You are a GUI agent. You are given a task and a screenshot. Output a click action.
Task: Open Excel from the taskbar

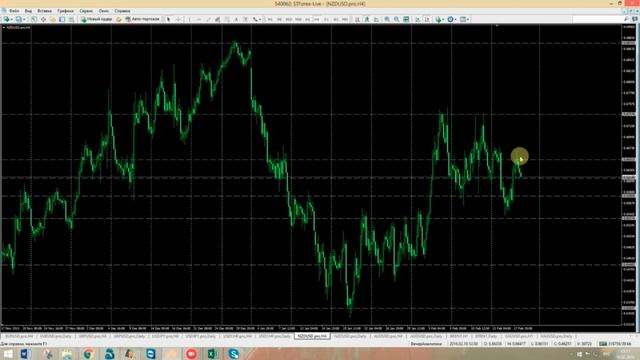pyautogui.click(x=212, y=354)
